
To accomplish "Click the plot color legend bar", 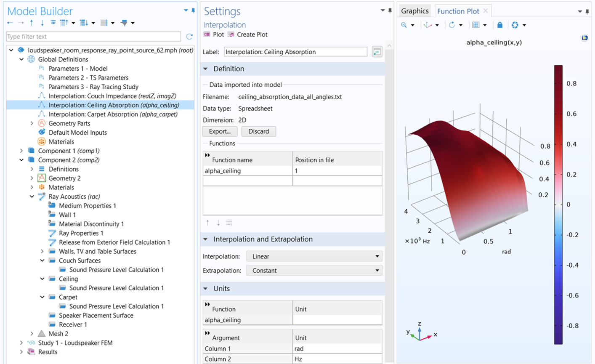I will coord(558,205).
